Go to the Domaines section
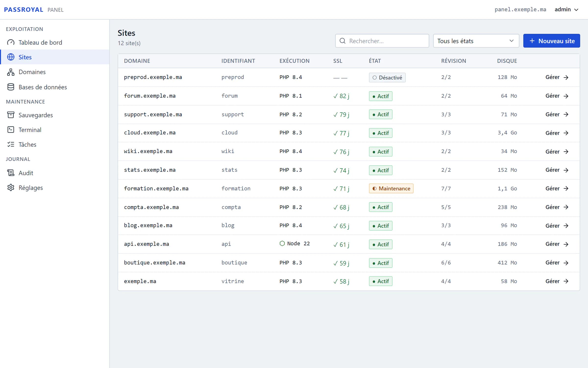The height and width of the screenshot is (368, 588). click(55, 72)
